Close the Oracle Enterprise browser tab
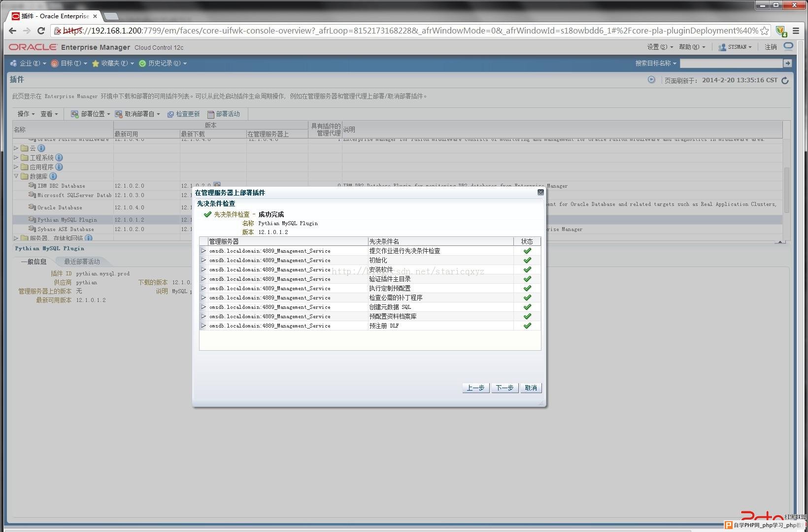Viewport: 808px width, 532px height. pyautogui.click(x=95, y=16)
